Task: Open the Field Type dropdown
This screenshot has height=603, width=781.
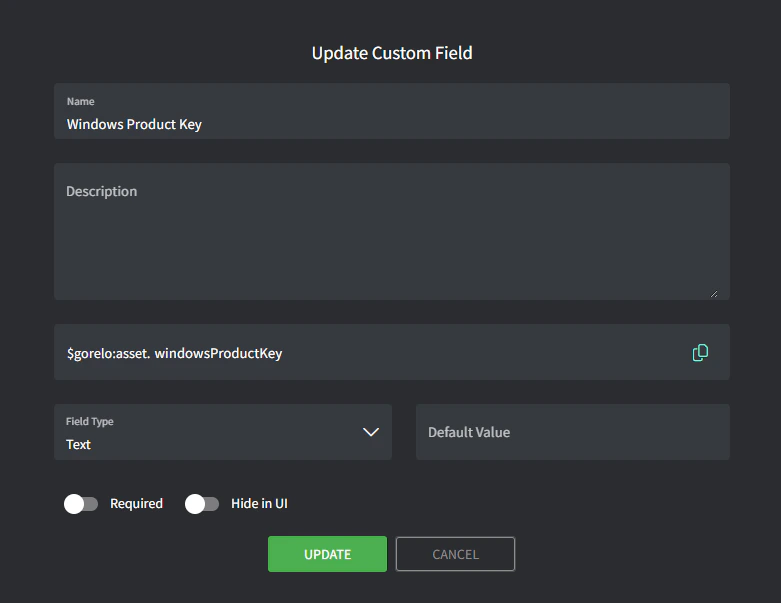Action: coord(222,432)
